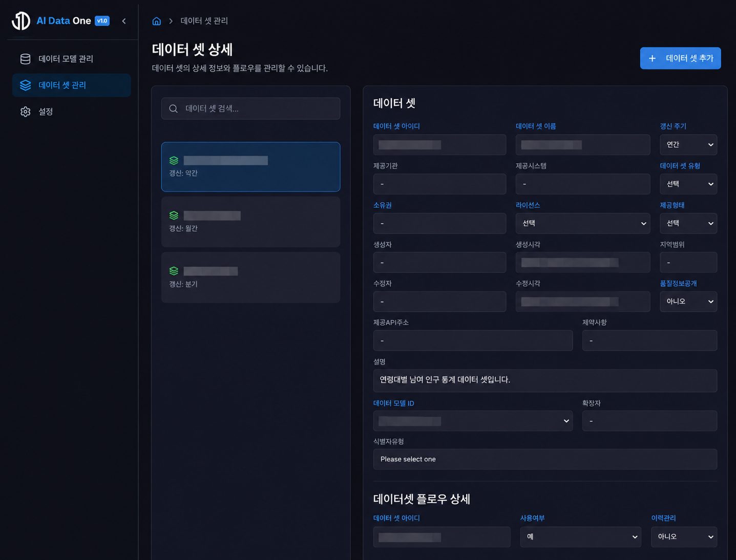
Task: Collapse the sidebar with the chevron arrow
Action: pyautogui.click(x=124, y=21)
